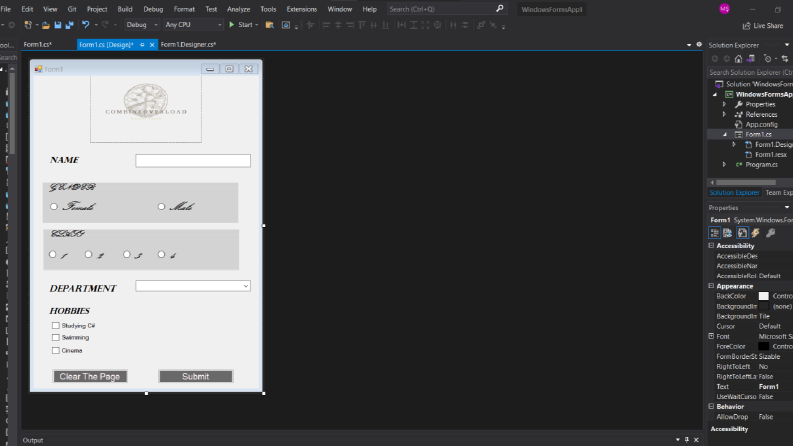Viewport: 793px width, 446px height.
Task: Open the Project menu
Action: (97, 9)
